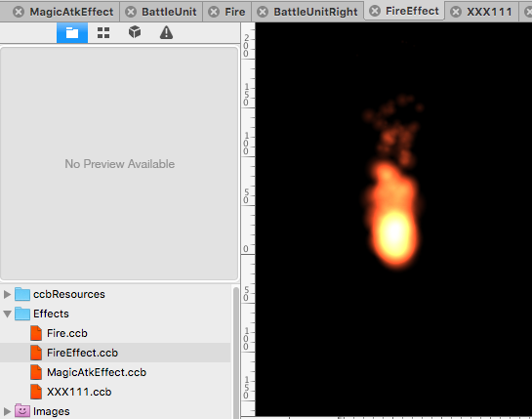
Task: Select XXX111.ccb in the file list
Action: 115,392
